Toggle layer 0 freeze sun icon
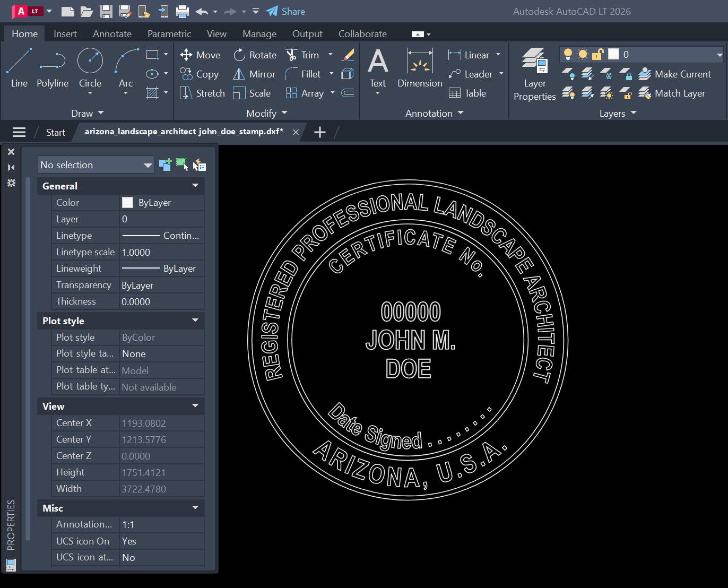This screenshot has height=588, width=728. click(583, 54)
